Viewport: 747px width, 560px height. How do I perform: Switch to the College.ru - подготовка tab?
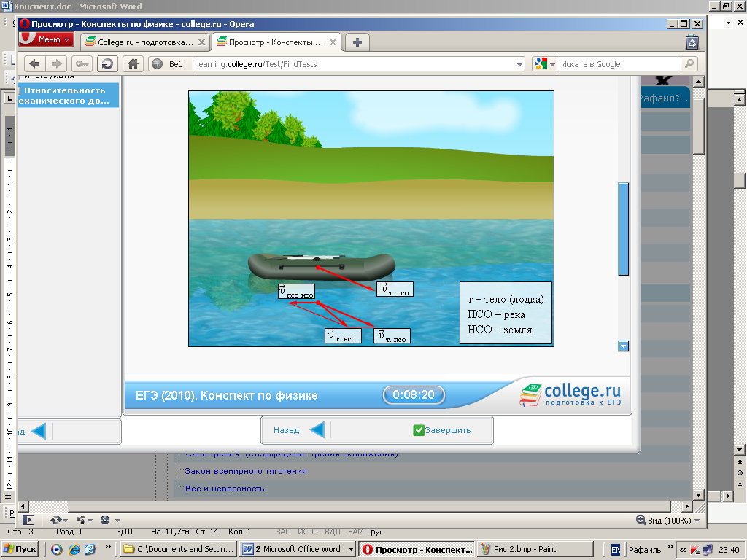click(145, 42)
